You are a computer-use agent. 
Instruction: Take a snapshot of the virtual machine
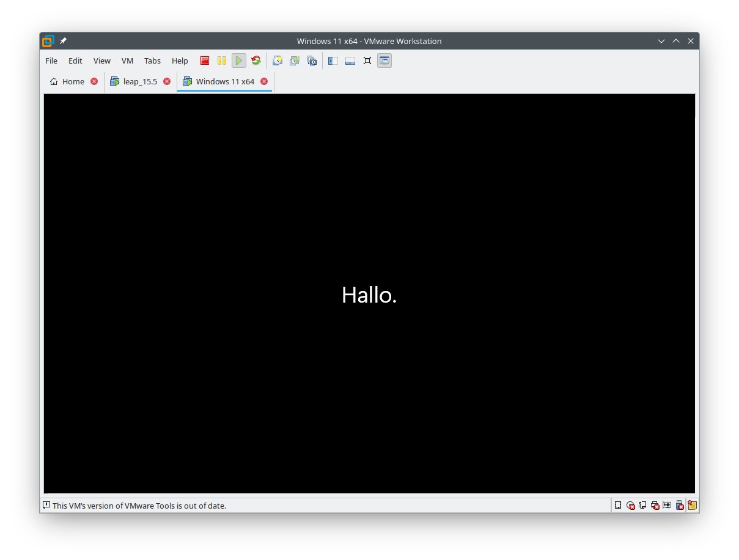pos(278,61)
